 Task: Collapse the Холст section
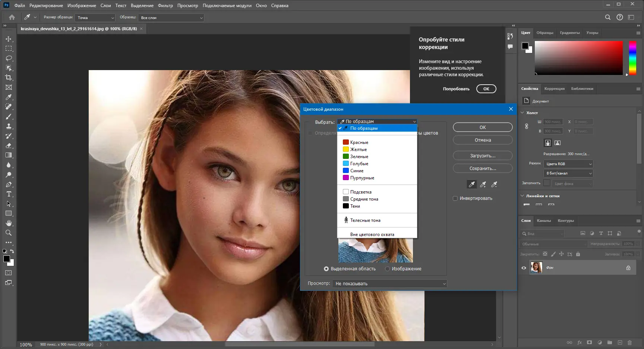tap(523, 113)
